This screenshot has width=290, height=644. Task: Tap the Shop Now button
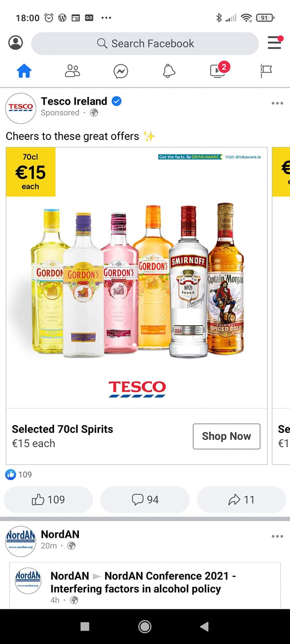pos(227,436)
